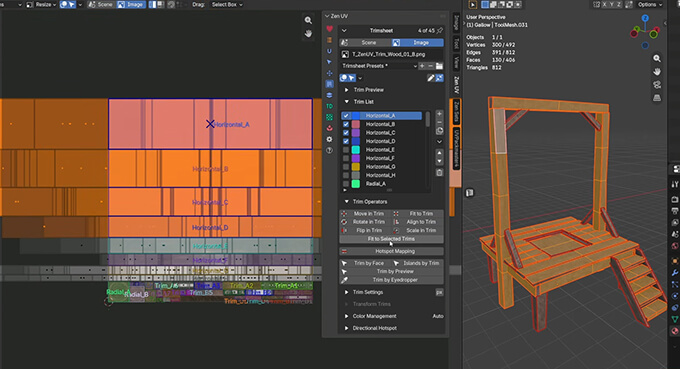
Task: Switch to the View sidebar tab
Action: tap(456, 62)
